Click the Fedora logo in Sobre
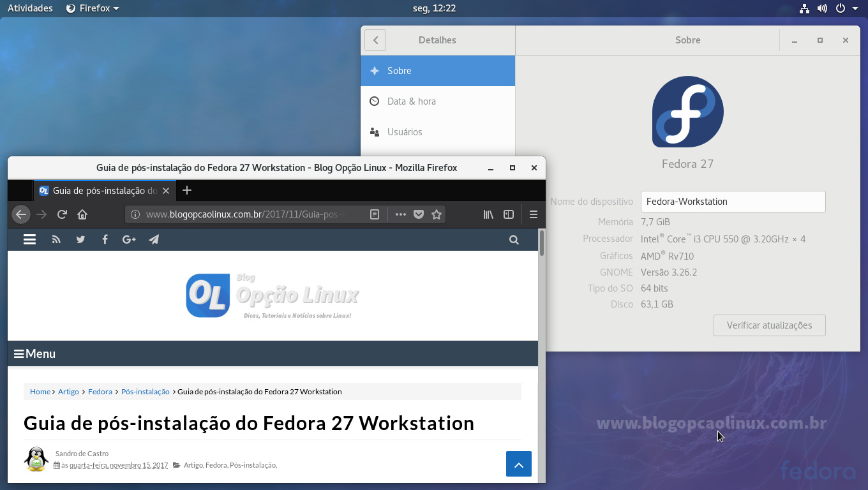868x490 pixels. point(688,112)
